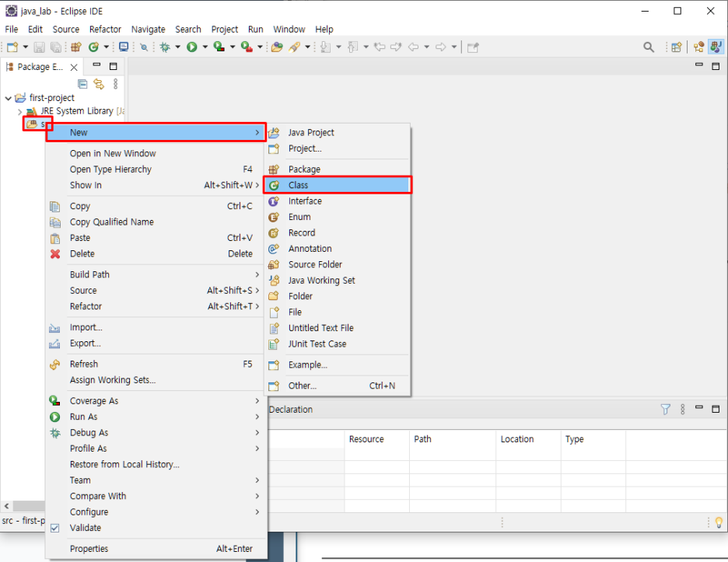Image resolution: width=728 pixels, height=562 pixels.
Task: Click New Java Class toolbar icon
Action: (94, 47)
